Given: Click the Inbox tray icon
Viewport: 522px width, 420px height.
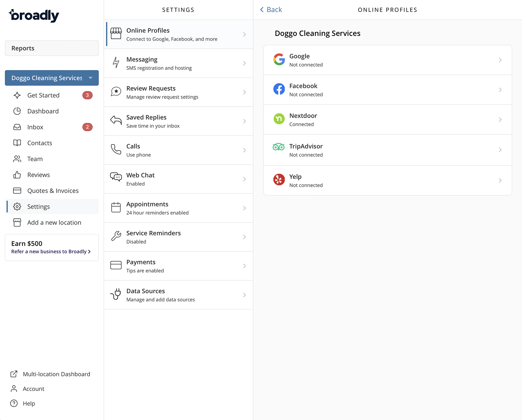Looking at the screenshot, I should 17,127.
